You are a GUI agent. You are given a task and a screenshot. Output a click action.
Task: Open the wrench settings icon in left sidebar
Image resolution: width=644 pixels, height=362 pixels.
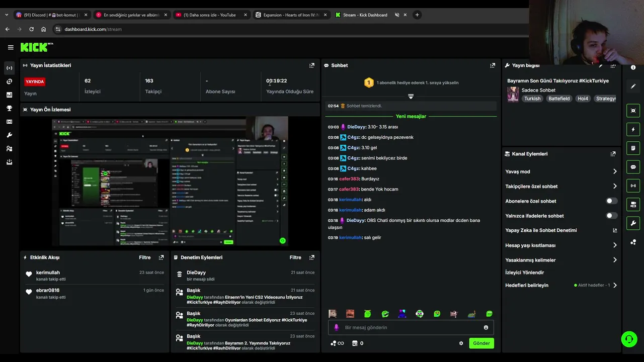(9, 135)
